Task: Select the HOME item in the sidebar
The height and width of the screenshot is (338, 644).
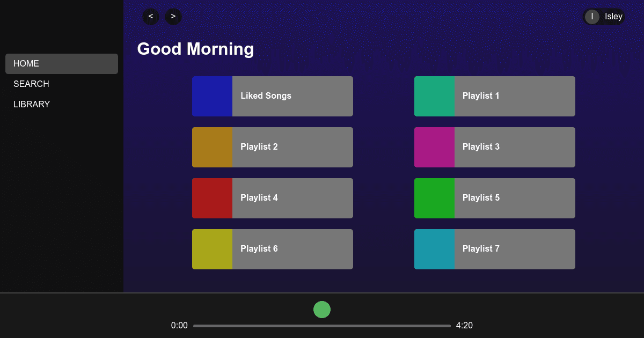Action: tap(26, 63)
